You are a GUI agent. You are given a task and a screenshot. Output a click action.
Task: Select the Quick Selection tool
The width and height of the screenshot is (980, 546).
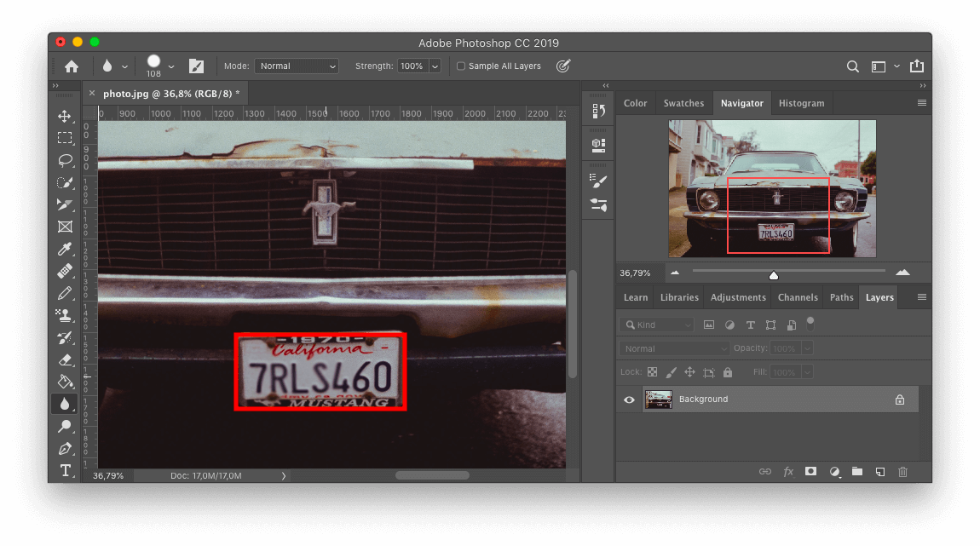coord(65,182)
